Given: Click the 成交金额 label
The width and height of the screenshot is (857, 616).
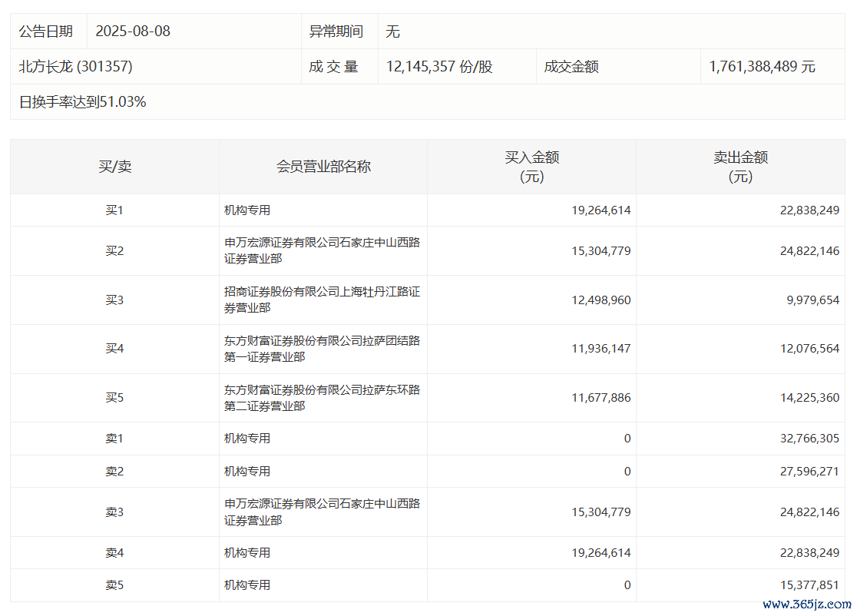Looking at the screenshot, I should [x=571, y=67].
